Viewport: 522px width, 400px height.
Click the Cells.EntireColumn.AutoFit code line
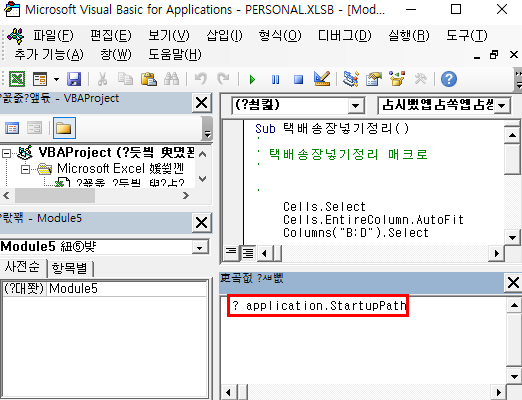click(373, 220)
